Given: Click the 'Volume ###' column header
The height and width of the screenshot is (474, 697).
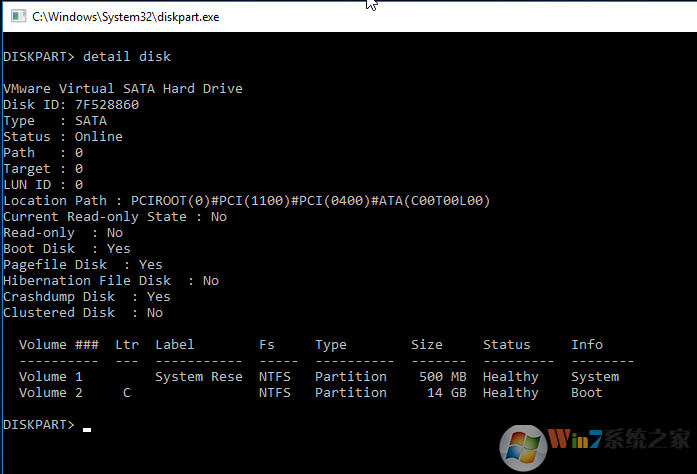Looking at the screenshot, I should [59, 345].
